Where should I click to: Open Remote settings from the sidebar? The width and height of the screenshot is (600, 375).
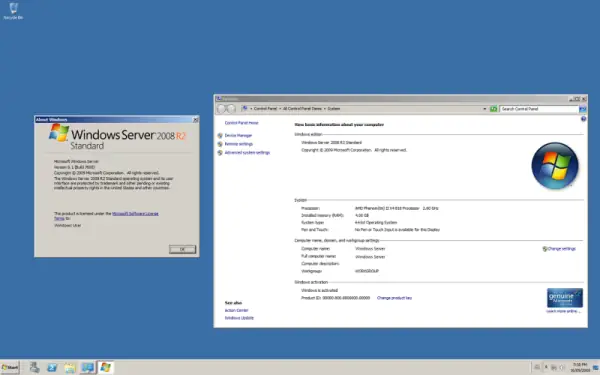coord(238,144)
